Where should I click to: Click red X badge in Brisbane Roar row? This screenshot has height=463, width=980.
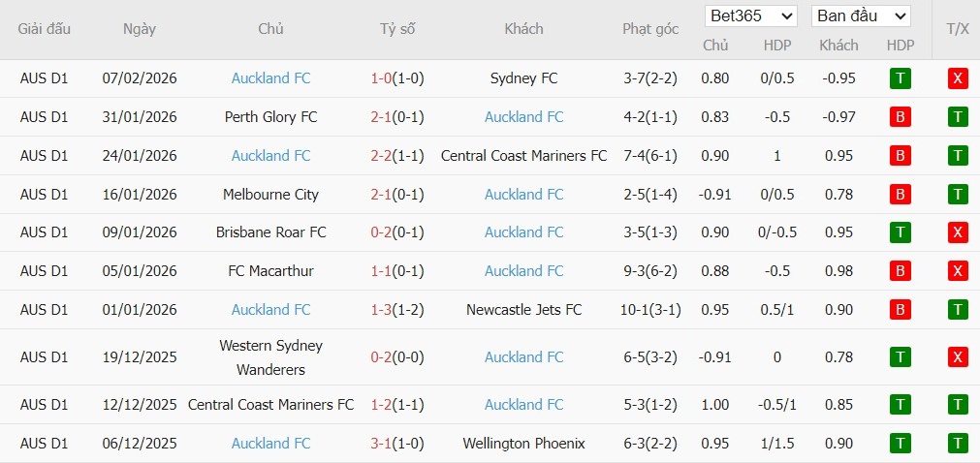tap(958, 232)
